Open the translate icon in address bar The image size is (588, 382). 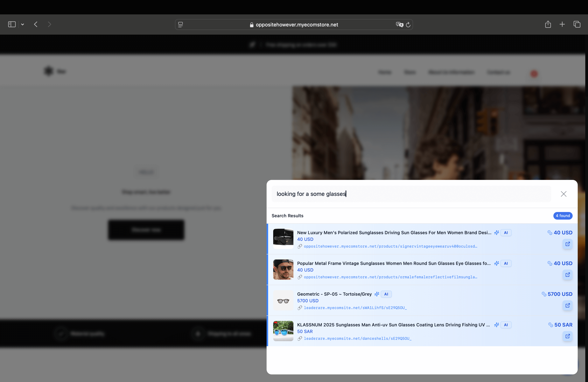[x=399, y=25]
